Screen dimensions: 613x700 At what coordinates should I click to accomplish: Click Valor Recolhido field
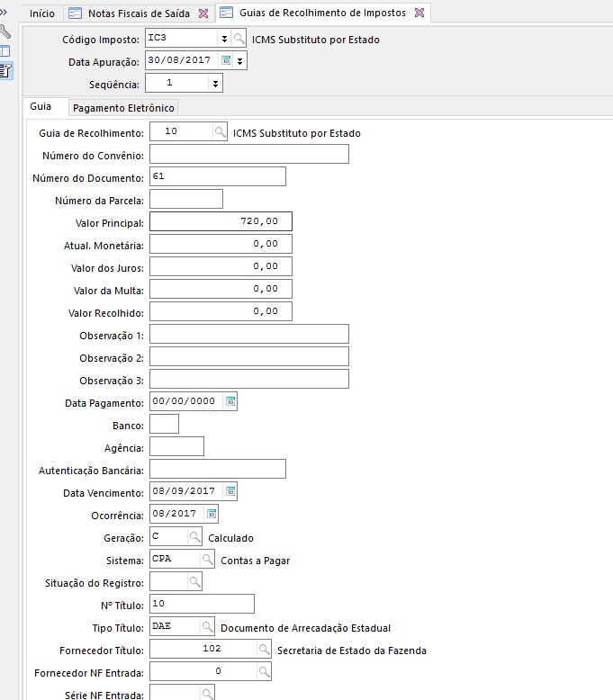pyautogui.click(x=221, y=311)
